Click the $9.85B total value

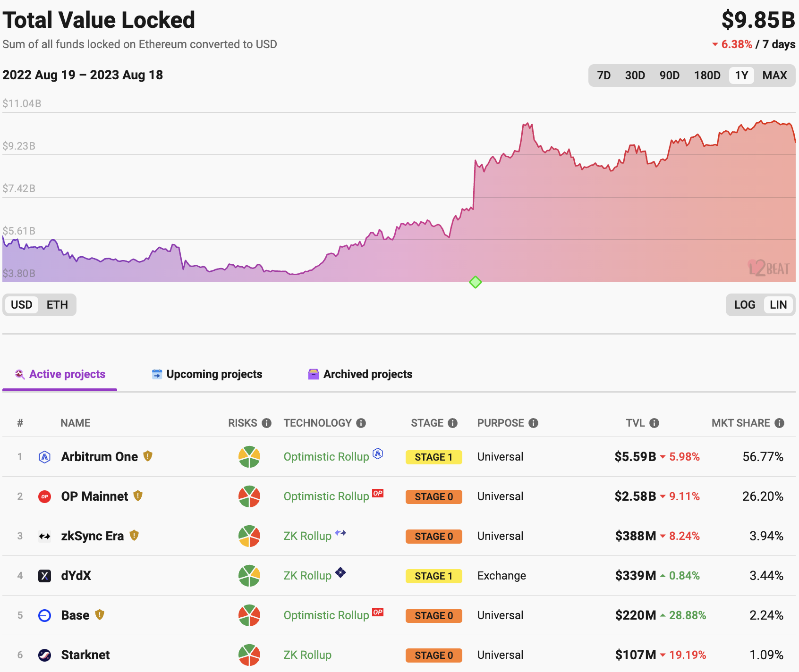758,20
